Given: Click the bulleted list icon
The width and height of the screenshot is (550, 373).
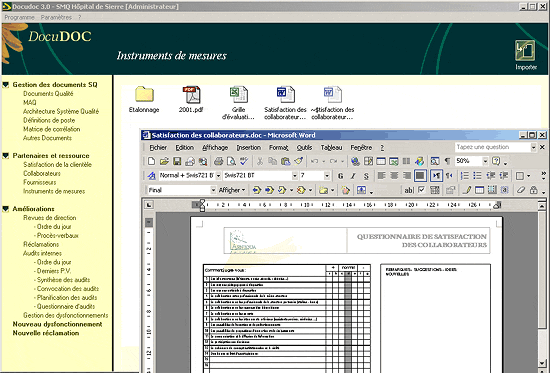Looking at the screenshot, I should coord(477,175).
